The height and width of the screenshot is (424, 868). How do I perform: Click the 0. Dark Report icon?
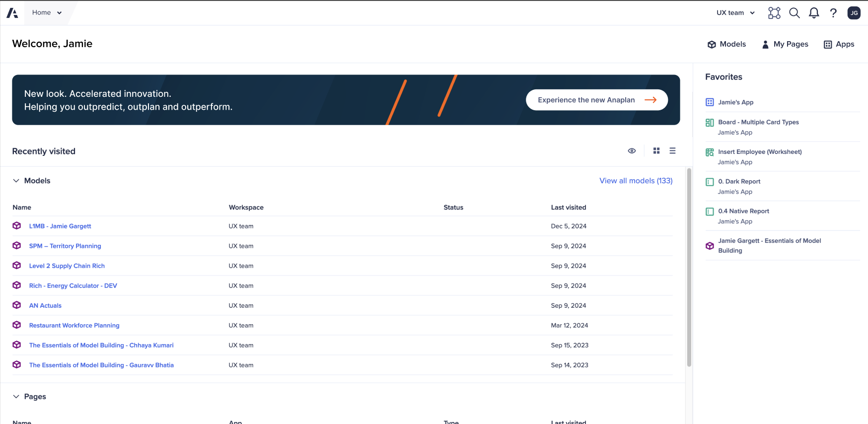[710, 182]
